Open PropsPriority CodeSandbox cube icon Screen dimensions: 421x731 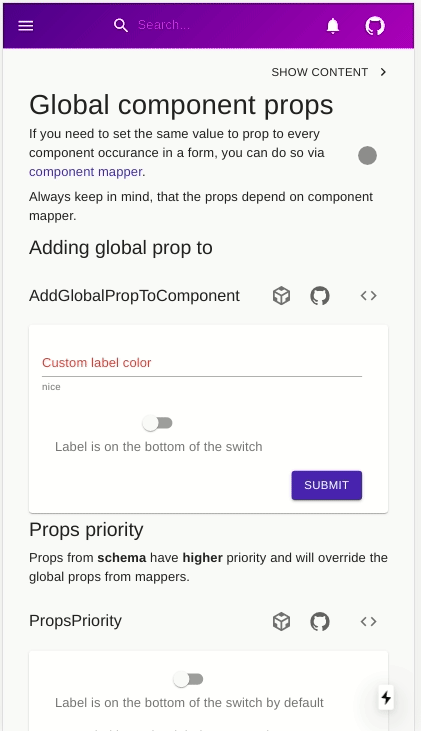pyautogui.click(x=281, y=621)
